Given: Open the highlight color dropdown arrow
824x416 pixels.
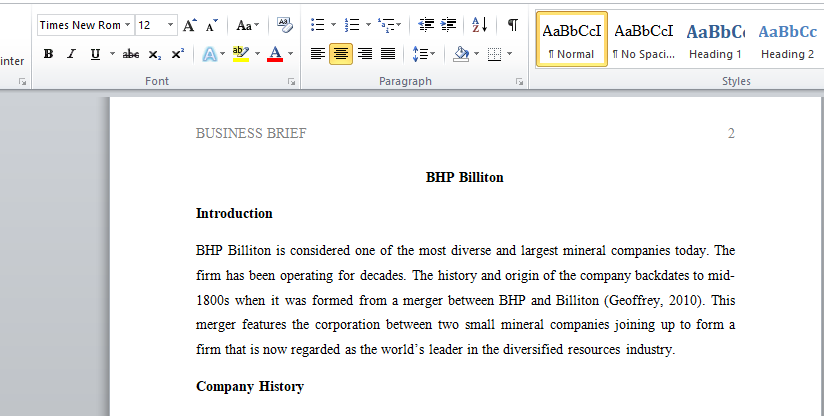Looking at the screenshot, I should click(258, 54).
